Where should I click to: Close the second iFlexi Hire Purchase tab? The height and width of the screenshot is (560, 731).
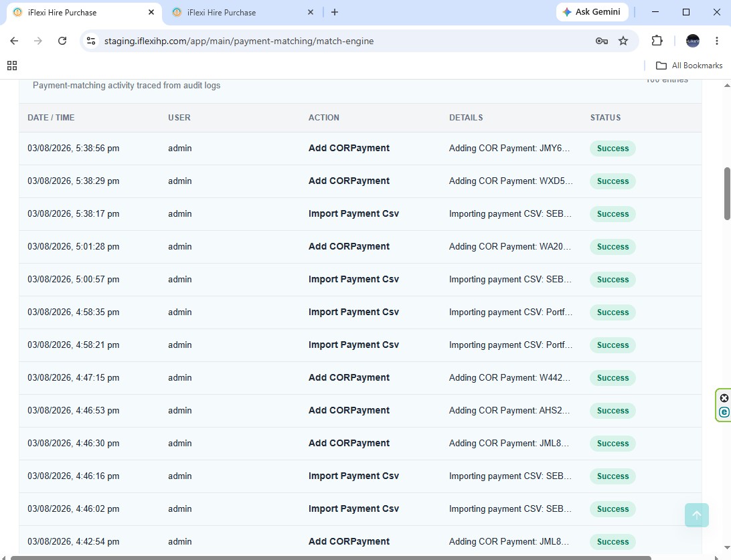(x=311, y=13)
